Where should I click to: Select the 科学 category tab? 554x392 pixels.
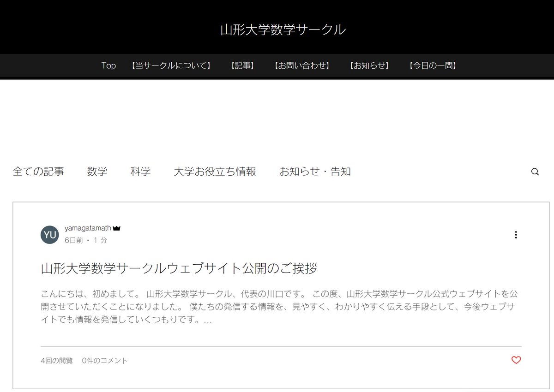[x=140, y=172]
